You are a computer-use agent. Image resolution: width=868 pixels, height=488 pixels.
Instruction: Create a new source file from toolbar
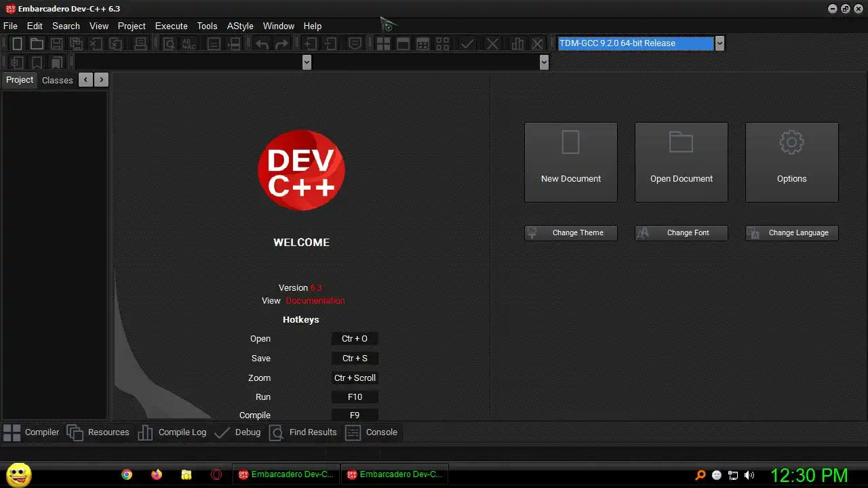click(x=17, y=43)
